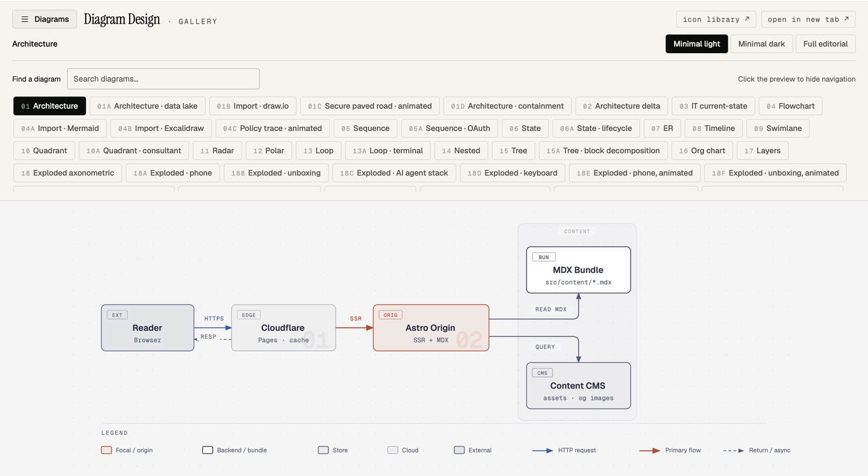Switch to Full editorial theme
The height and width of the screenshot is (476, 868).
(825, 44)
